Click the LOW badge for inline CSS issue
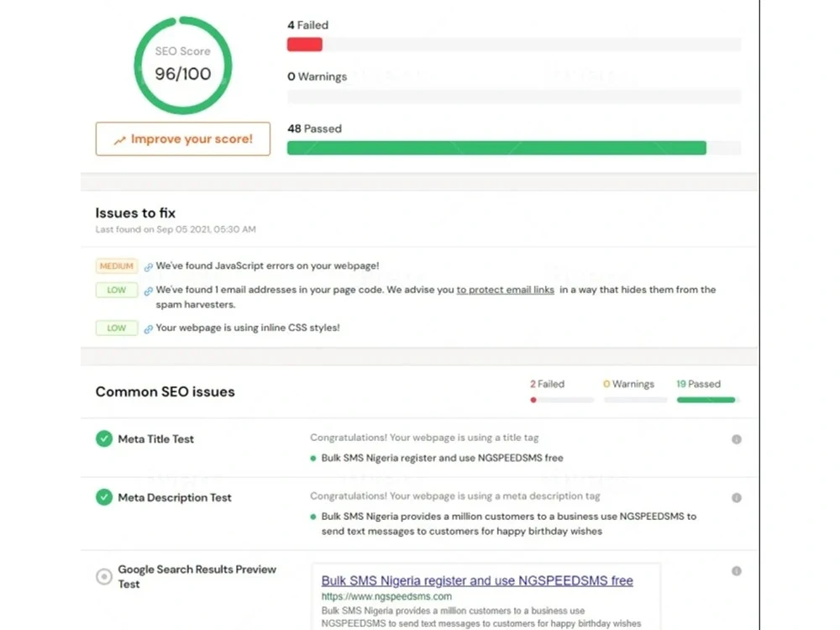Image resolution: width=840 pixels, height=630 pixels. click(x=116, y=328)
